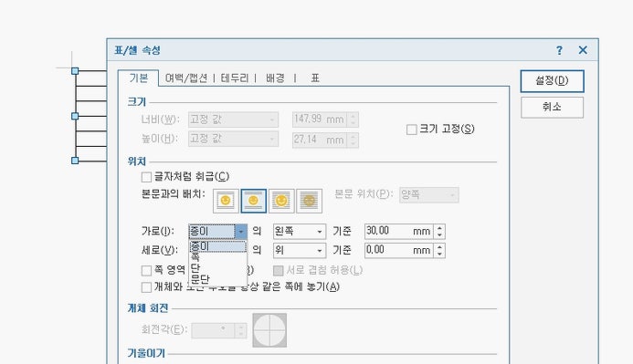The width and height of the screenshot is (633, 364).
Task: Select the highlighted 자리 차지 wrap icon
Action: 254,201
